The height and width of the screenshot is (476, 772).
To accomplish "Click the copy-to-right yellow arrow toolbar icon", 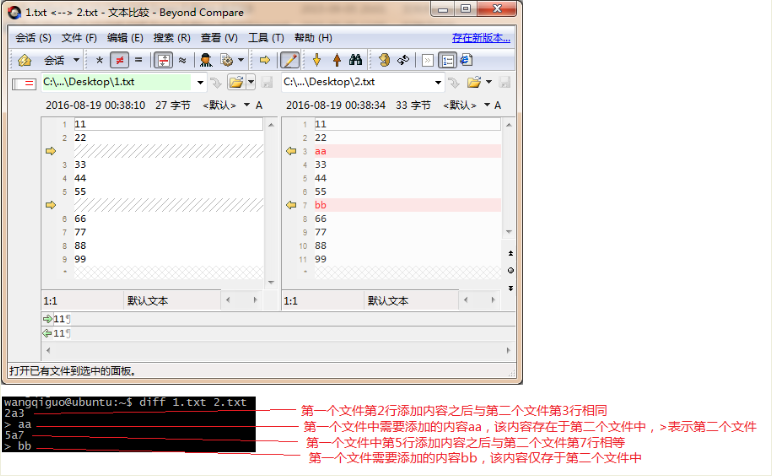I will (265, 60).
